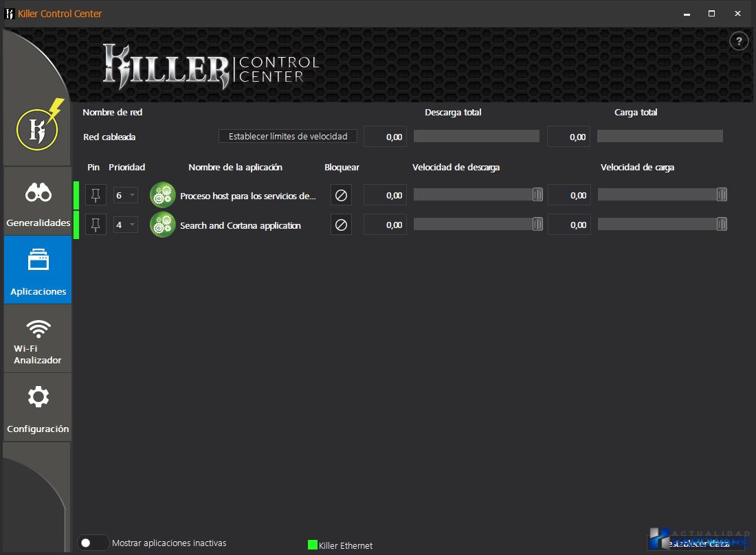The image size is (756, 555).
Task: Open priority dropdown showing 4
Action: pos(126,225)
